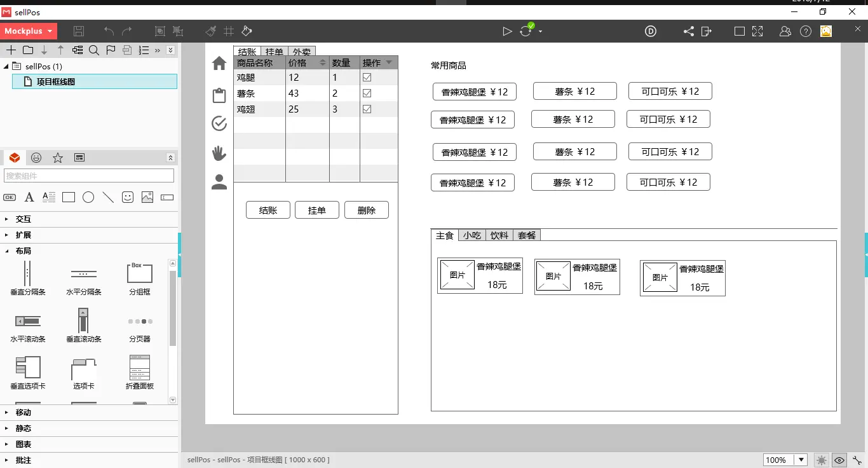The height and width of the screenshot is (468, 868).
Task: Click the user avatar icon
Action: coord(826,31)
